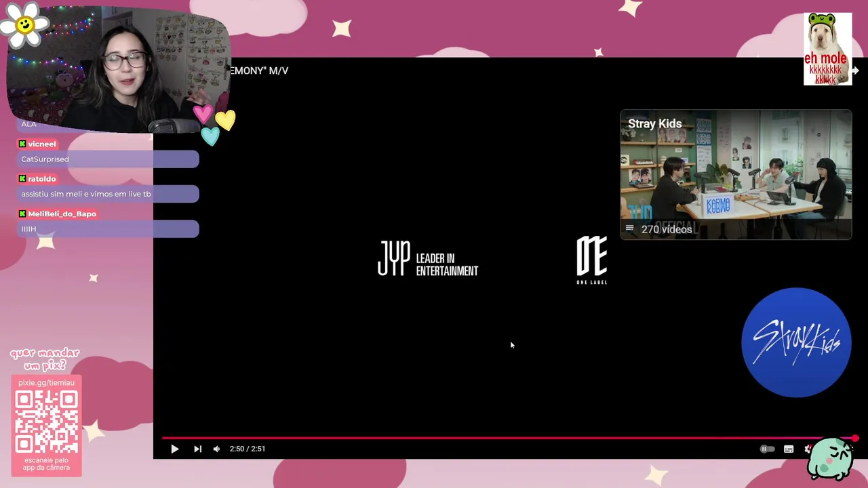Click username ratoldo in chat
The width and height of the screenshot is (868, 488).
(42, 179)
